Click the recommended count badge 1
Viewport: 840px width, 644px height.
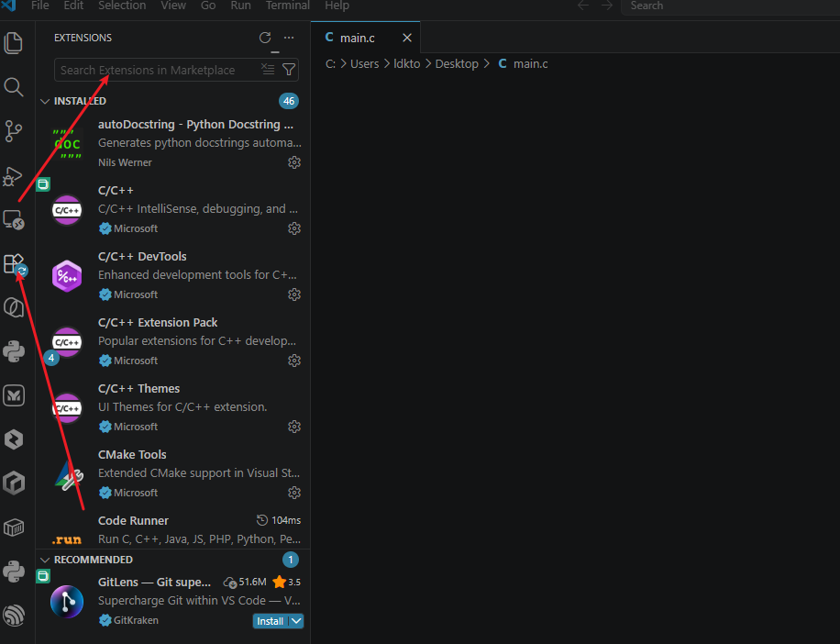pyautogui.click(x=291, y=560)
